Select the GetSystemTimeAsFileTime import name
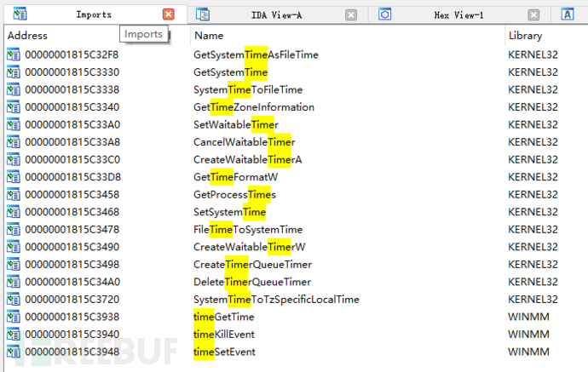 (256, 54)
